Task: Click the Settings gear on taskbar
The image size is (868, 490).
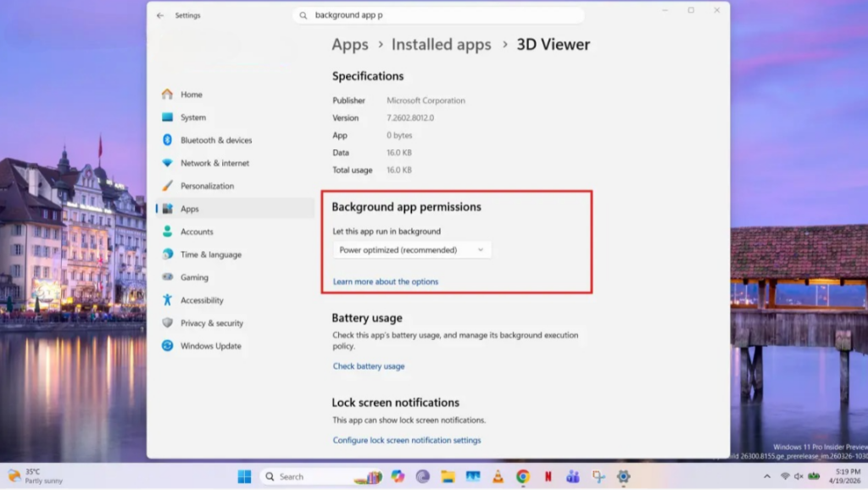Action: coord(623,476)
